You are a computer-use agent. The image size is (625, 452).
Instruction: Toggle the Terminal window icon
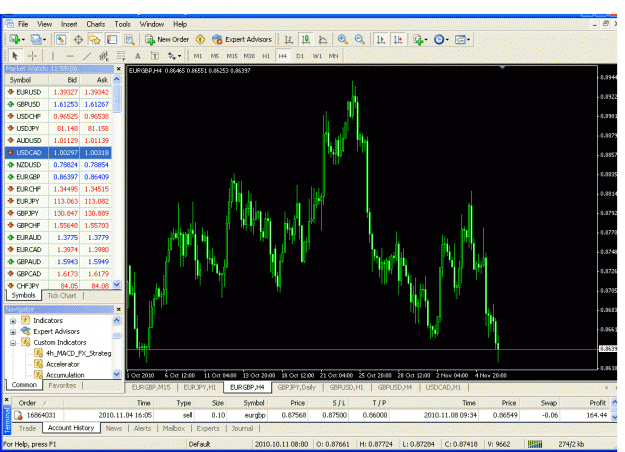[112, 39]
